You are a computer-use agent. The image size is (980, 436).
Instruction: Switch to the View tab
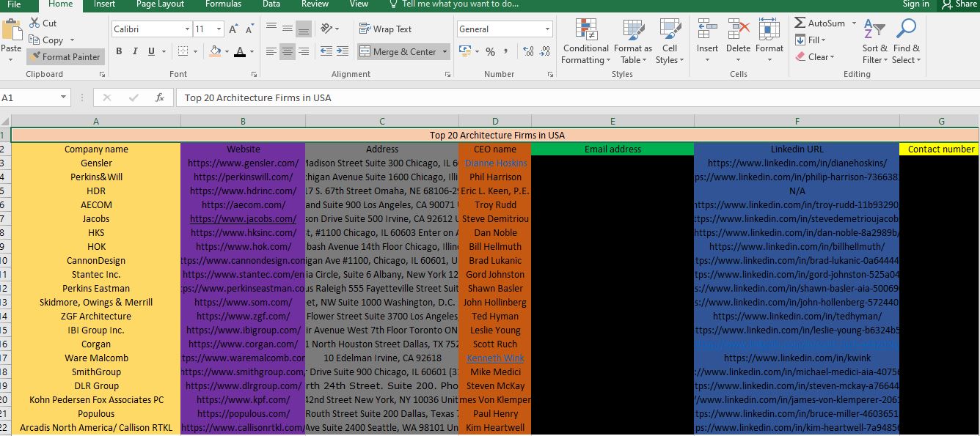359,4
